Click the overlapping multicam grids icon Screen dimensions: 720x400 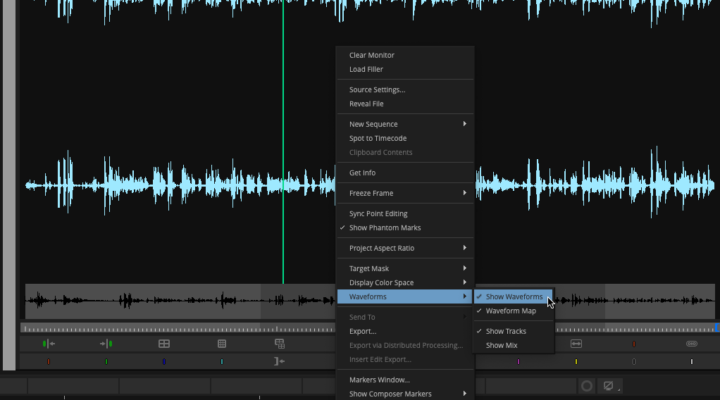tap(279, 344)
